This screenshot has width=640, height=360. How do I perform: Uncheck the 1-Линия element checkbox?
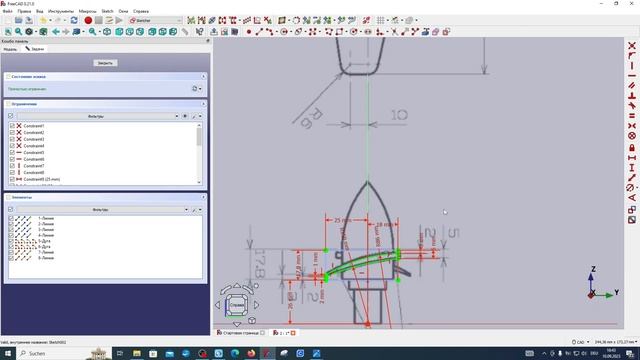pos(11,218)
